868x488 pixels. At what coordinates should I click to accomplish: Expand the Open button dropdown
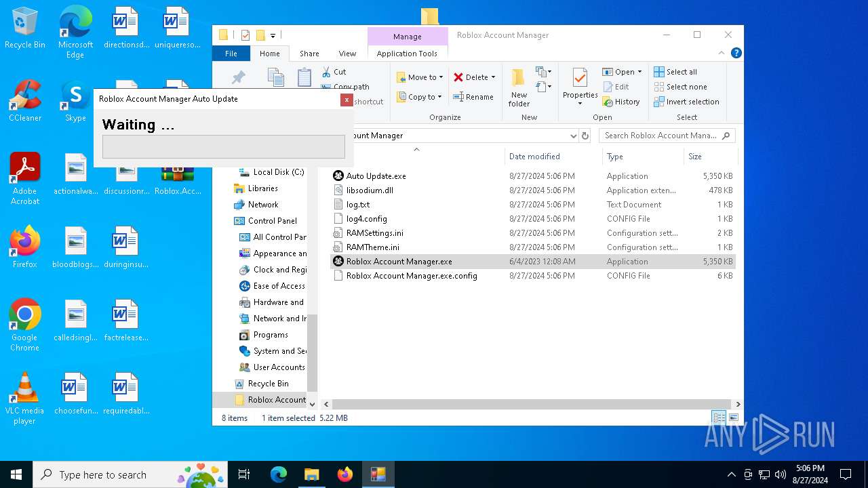coord(639,72)
